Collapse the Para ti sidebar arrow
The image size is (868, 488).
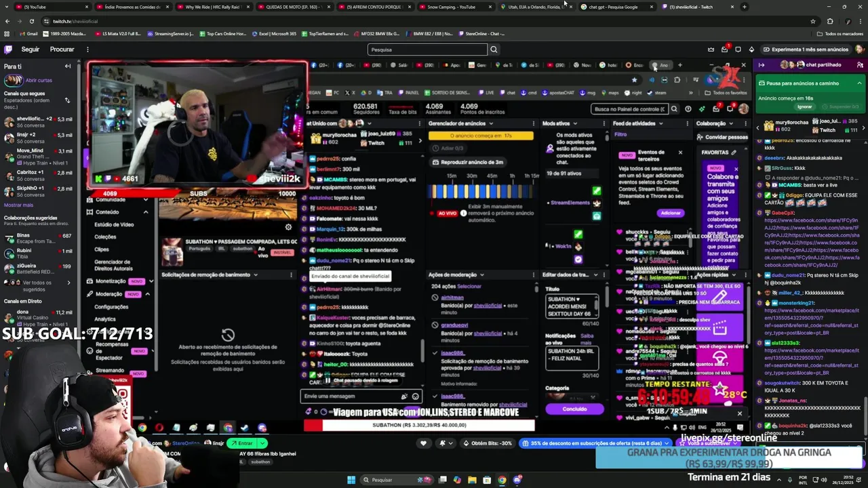(x=68, y=66)
